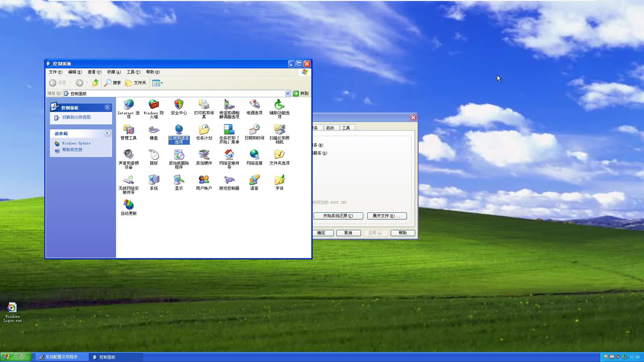Open 日期和时间 (Date and Time) settings
Image resolution: width=644 pixels, height=362 pixels.
(x=254, y=131)
